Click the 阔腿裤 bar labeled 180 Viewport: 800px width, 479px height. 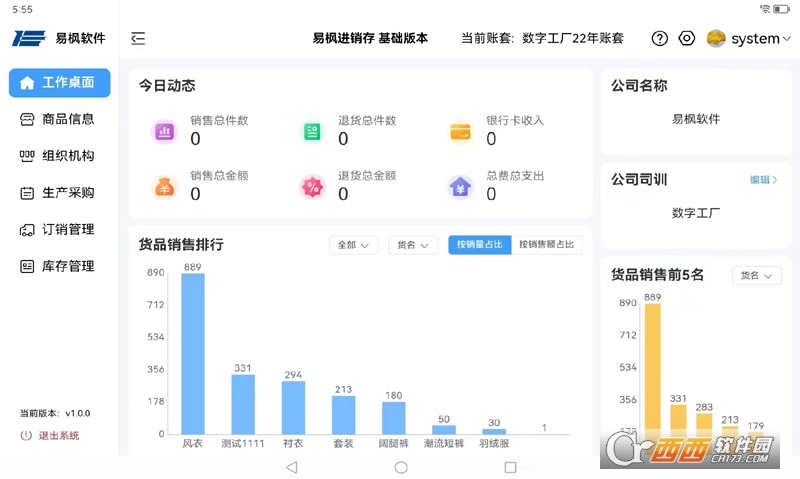click(393, 418)
